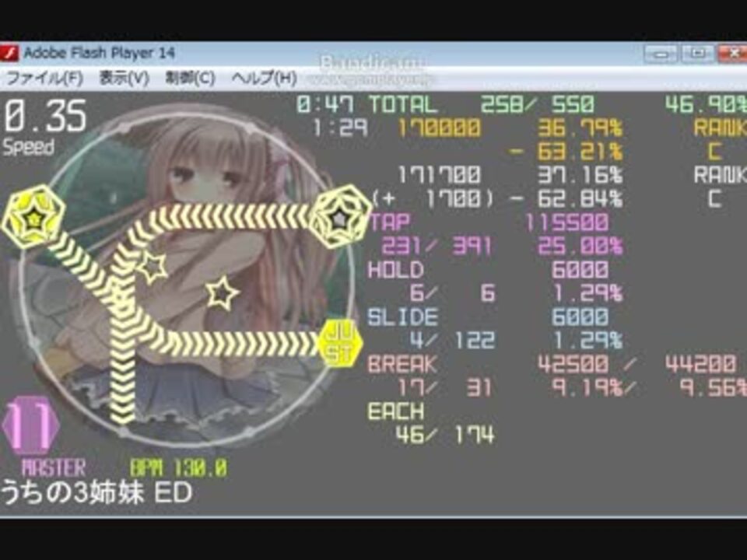Tap the yellow star note at upper left
This screenshot has width=747, height=560.
pyautogui.click(x=33, y=217)
